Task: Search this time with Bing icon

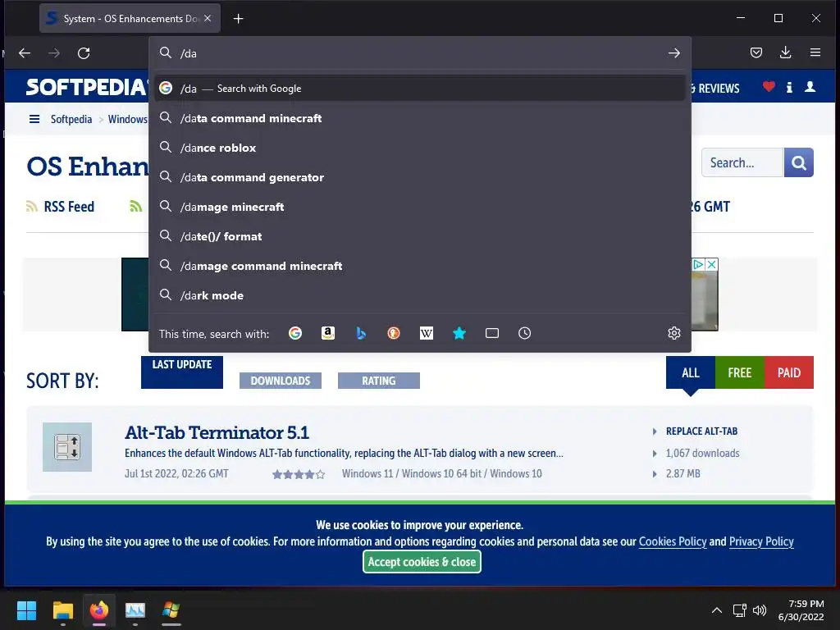Action: pos(361,333)
